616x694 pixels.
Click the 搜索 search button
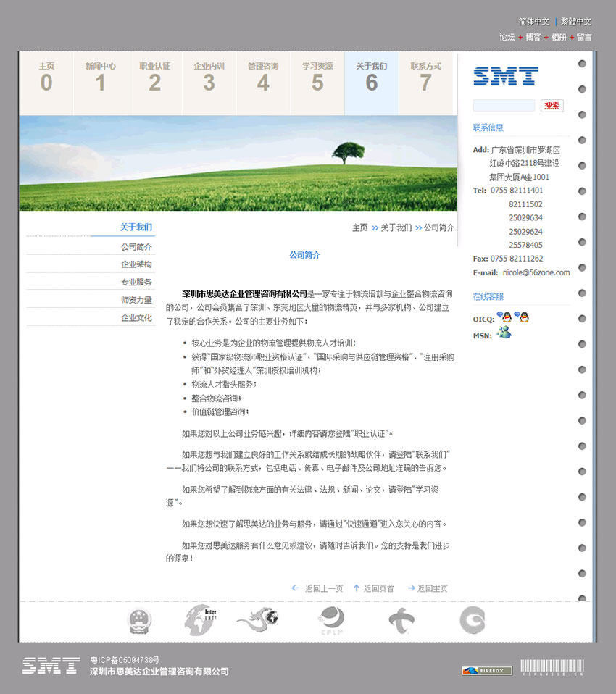pyautogui.click(x=552, y=105)
